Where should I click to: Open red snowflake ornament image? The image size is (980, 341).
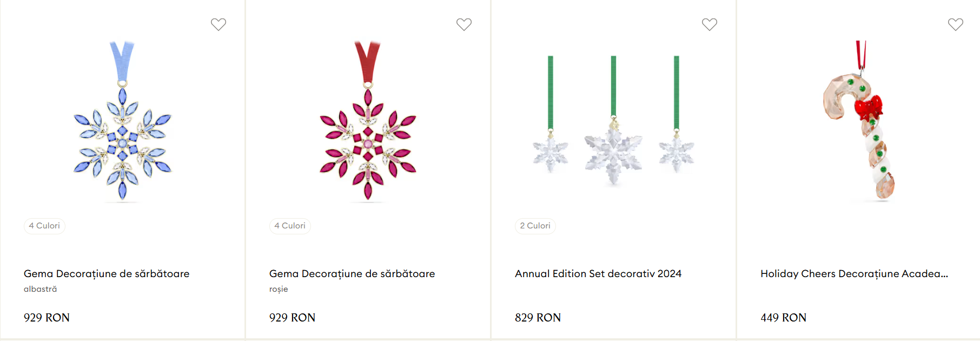[x=368, y=122]
